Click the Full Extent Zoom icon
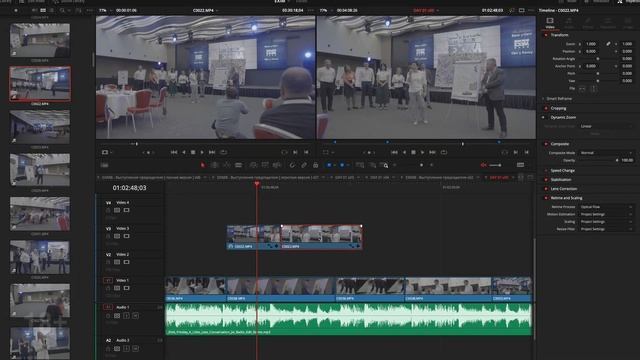640x360 pixels. tap(360, 165)
